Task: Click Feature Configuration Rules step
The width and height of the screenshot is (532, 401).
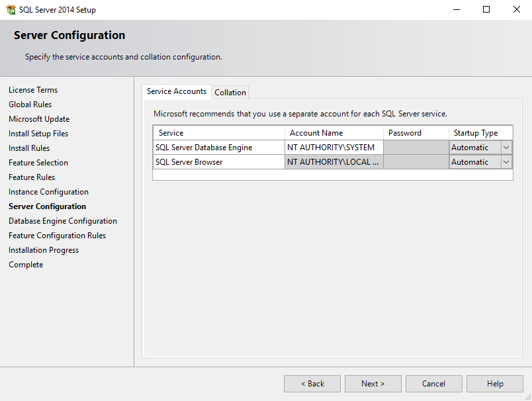Action: coord(58,236)
